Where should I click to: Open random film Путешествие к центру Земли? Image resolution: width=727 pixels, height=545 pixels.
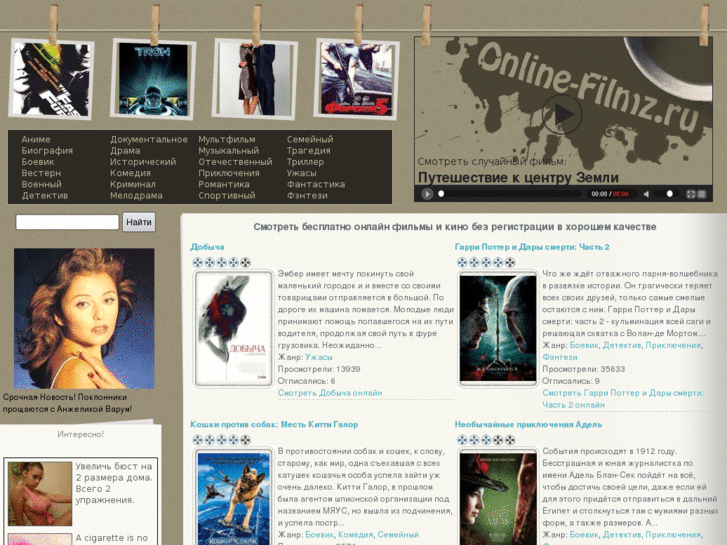[518, 178]
